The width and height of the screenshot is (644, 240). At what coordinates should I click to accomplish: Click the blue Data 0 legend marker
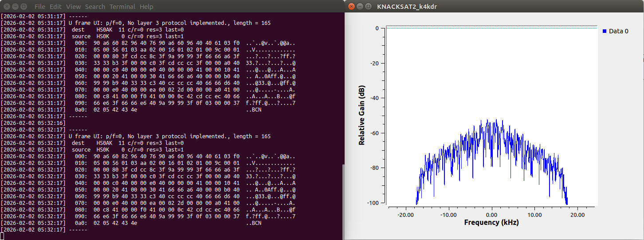pyautogui.click(x=605, y=32)
